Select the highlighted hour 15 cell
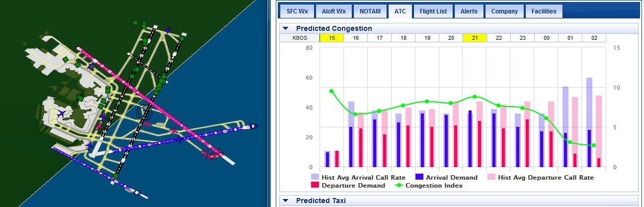 [x=331, y=38]
